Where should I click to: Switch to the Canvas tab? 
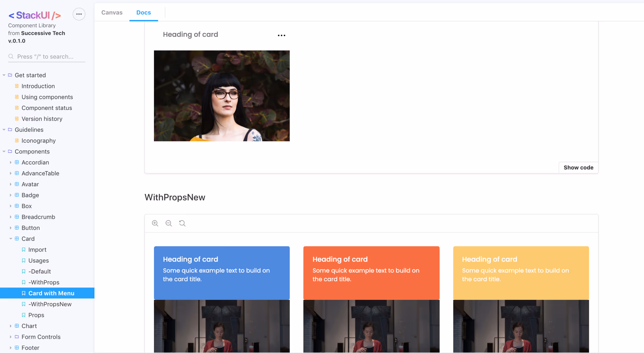[x=112, y=12]
